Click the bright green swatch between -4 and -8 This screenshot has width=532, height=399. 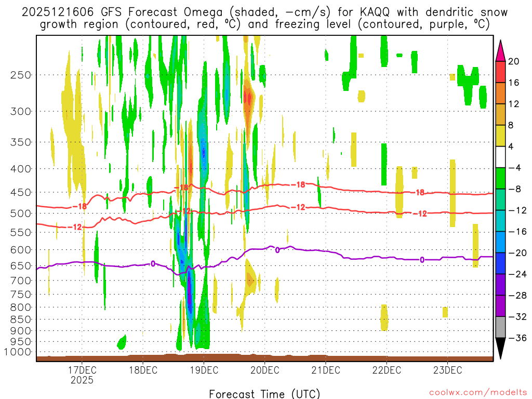click(500, 178)
